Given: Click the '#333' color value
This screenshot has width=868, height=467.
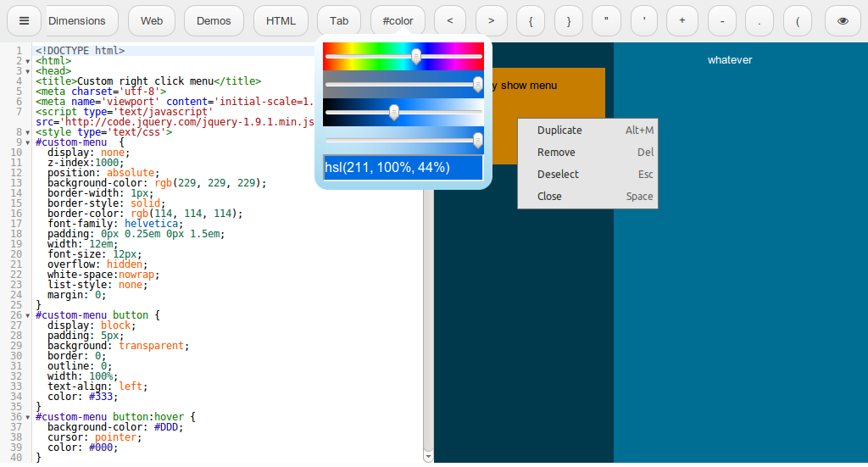Looking at the screenshot, I should pos(101,396).
